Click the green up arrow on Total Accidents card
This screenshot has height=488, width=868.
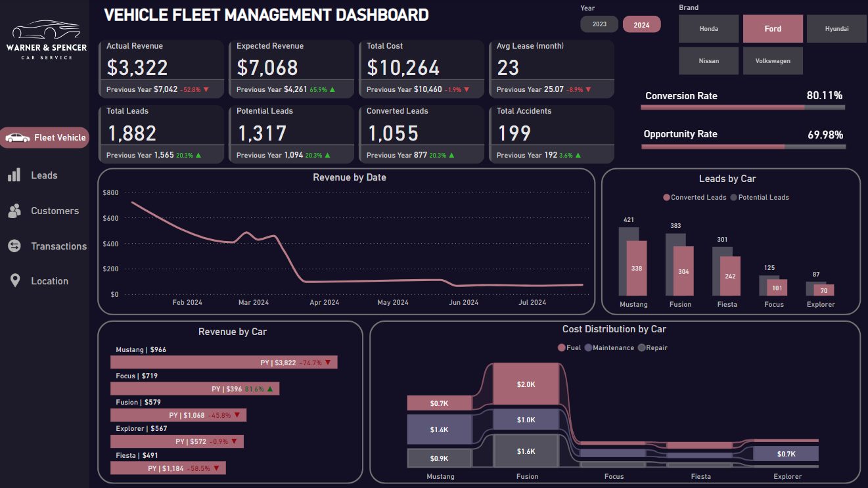pos(580,156)
